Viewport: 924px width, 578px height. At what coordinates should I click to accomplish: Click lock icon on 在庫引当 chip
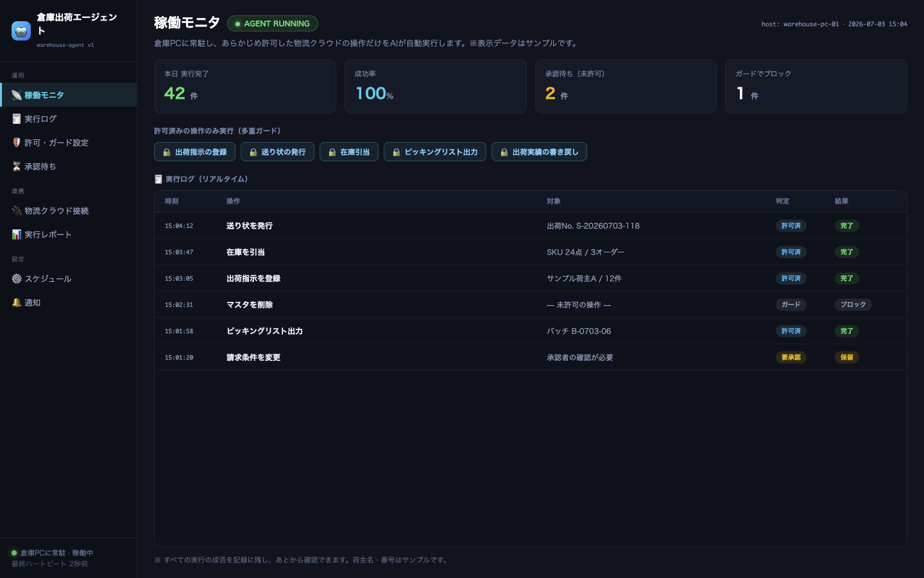[x=332, y=152]
